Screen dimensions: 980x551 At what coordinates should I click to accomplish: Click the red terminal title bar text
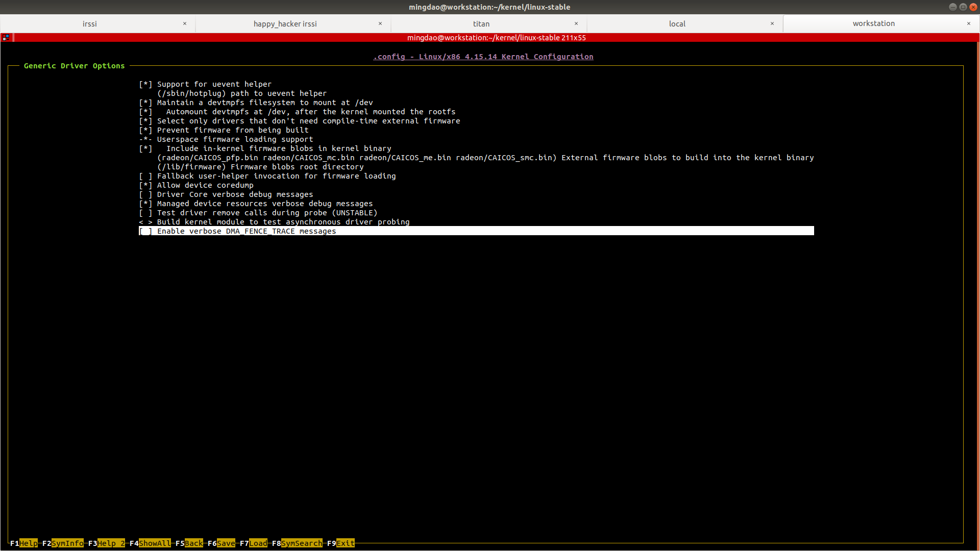497,38
